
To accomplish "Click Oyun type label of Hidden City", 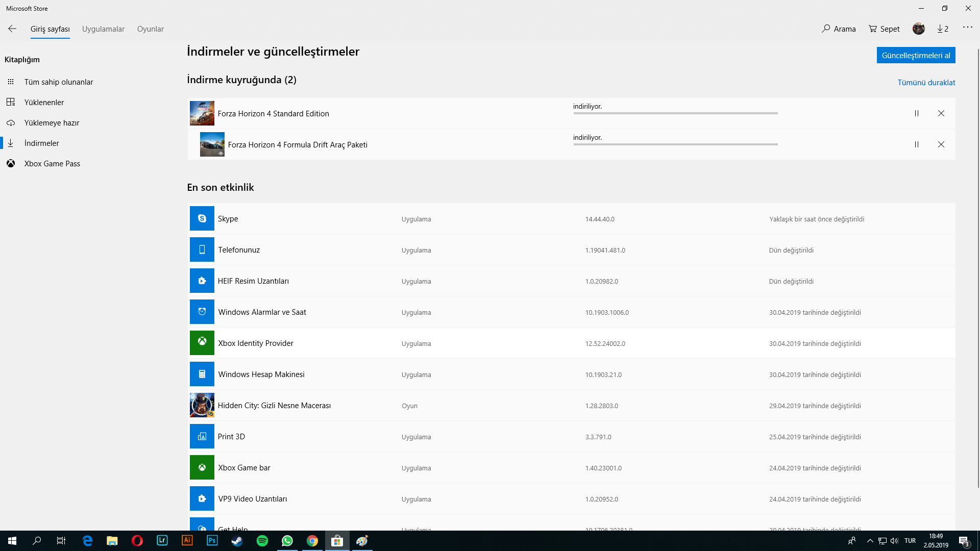I will pos(409,406).
